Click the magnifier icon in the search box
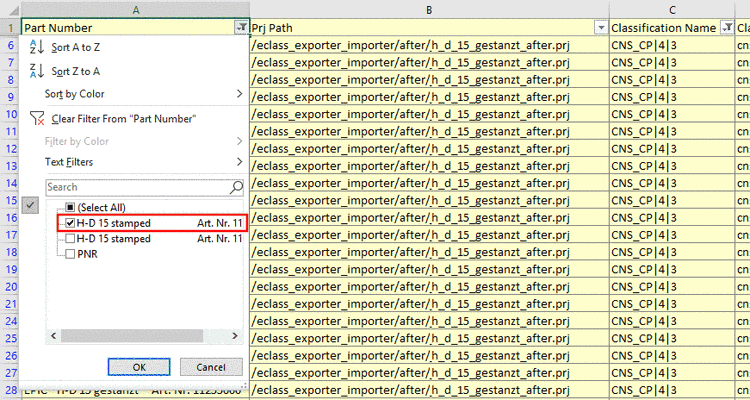The width and height of the screenshot is (750, 400). pos(237,187)
